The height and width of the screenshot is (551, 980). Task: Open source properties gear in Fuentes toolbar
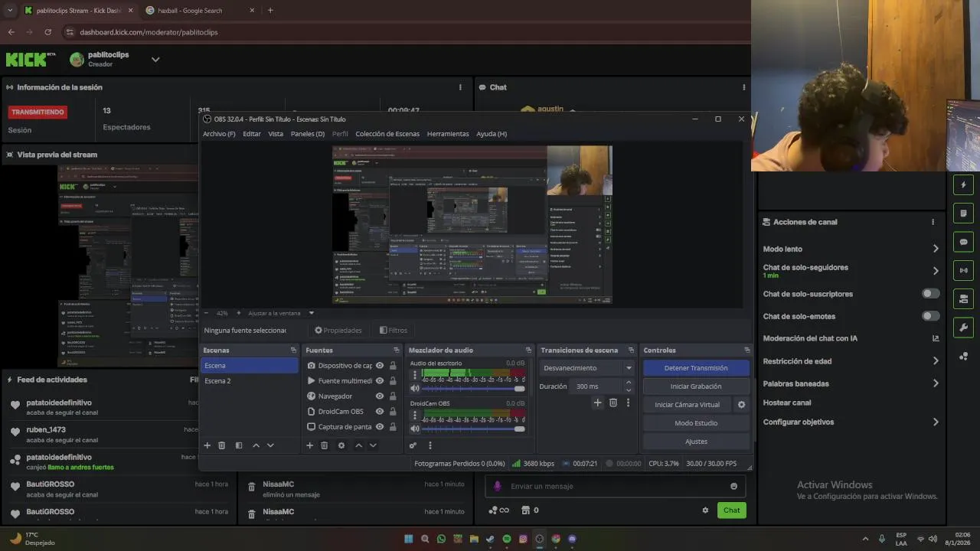[341, 445]
